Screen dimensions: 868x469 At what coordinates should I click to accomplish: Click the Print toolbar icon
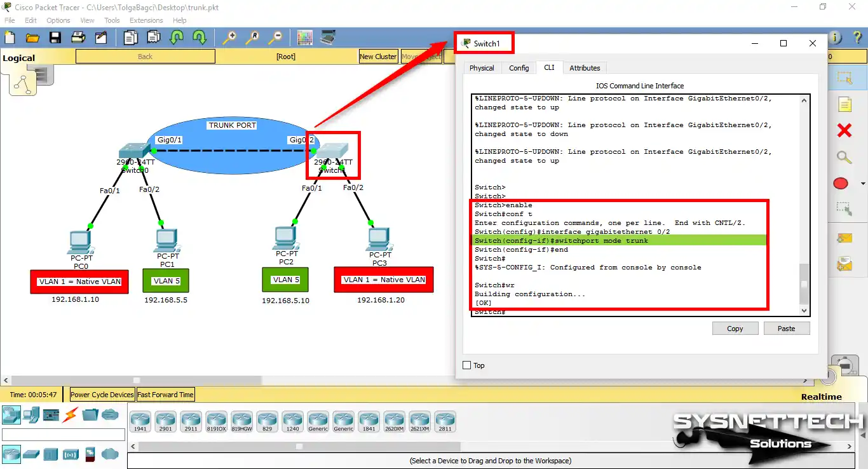78,37
